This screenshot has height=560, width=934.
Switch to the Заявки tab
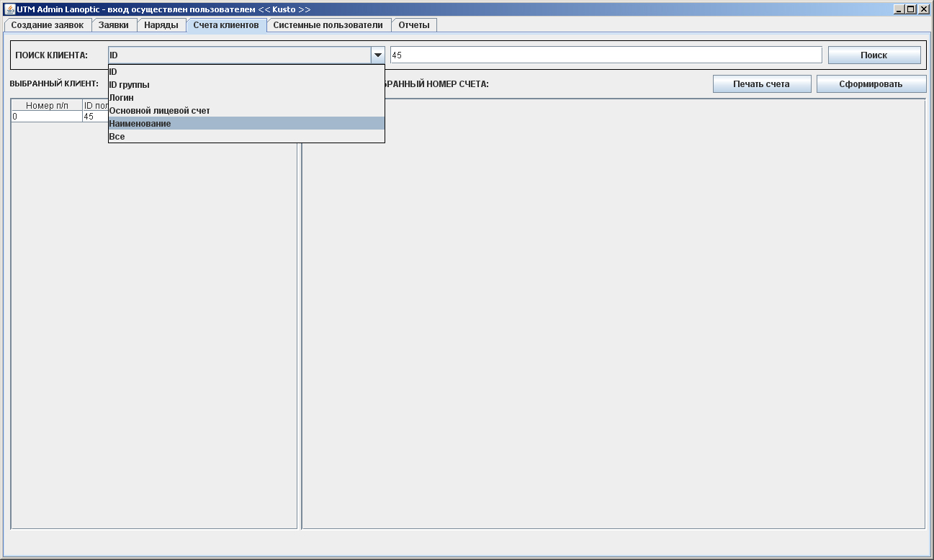(114, 25)
